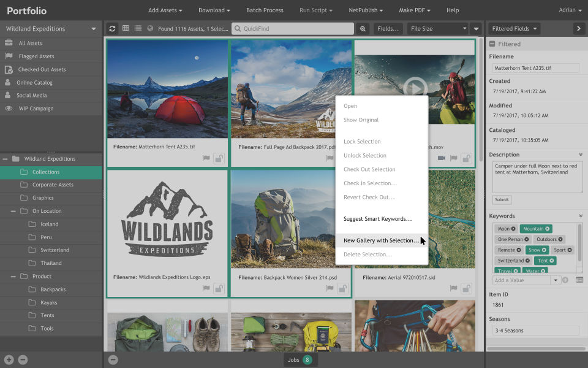Flag the Wildlands Expeditions Logo.eps asset
The image size is (588, 368).
tap(206, 288)
